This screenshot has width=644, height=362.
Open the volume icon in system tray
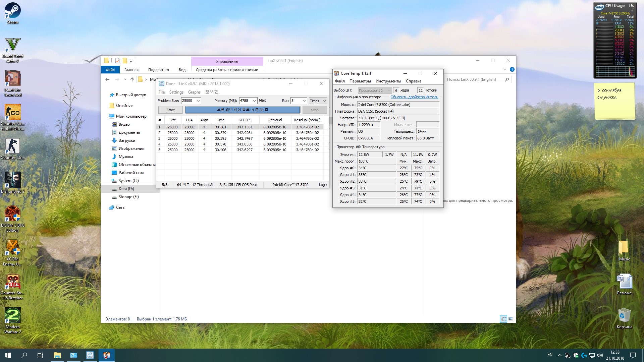600,355
